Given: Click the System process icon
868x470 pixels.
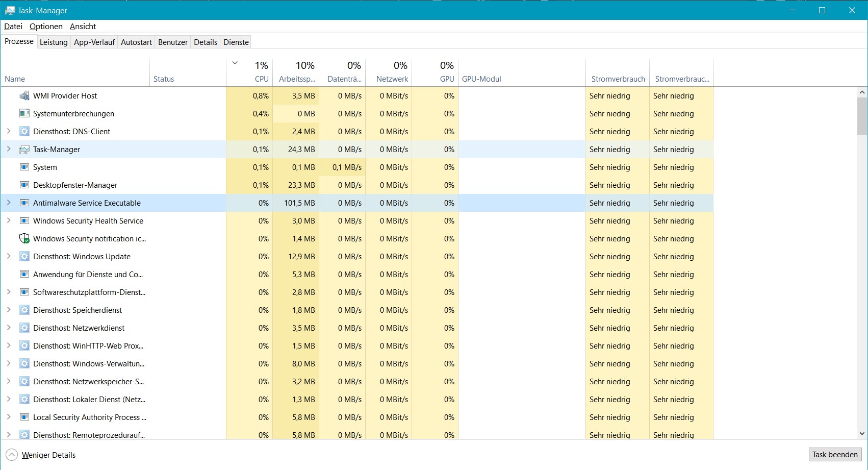Looking at the screenshot, I should [x=24, y=167].
